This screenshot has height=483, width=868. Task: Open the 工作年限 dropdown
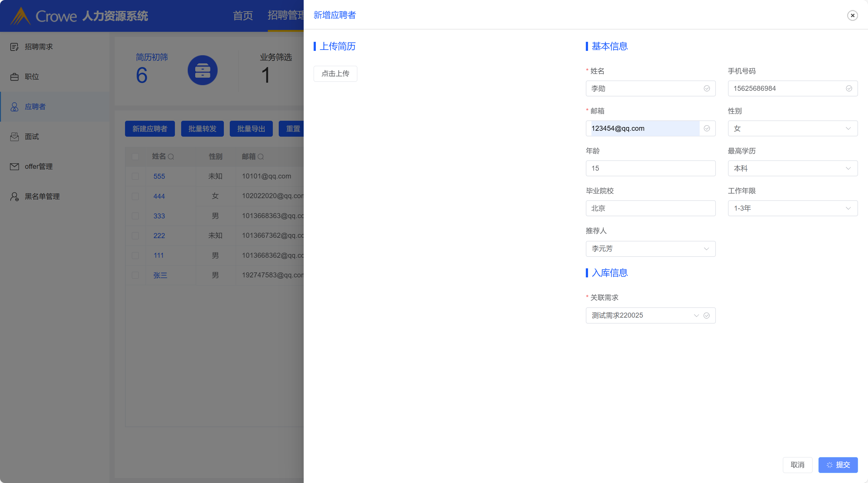[x=792, y=208]
